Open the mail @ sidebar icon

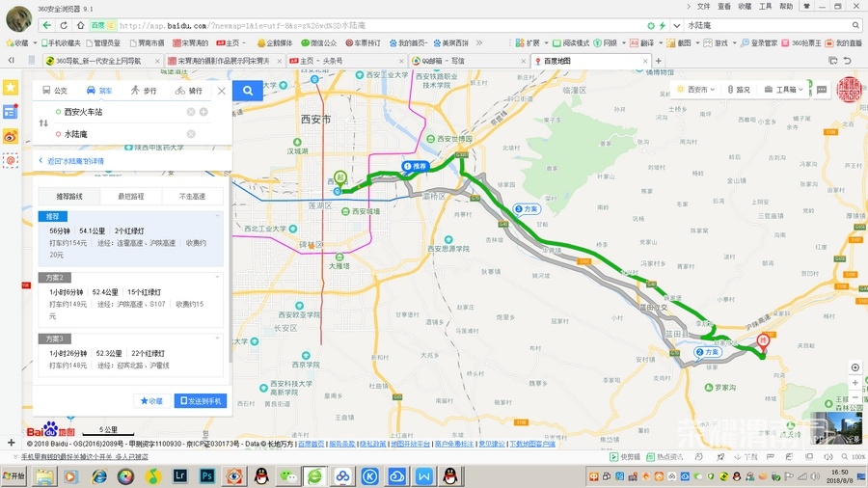point(11,160)
